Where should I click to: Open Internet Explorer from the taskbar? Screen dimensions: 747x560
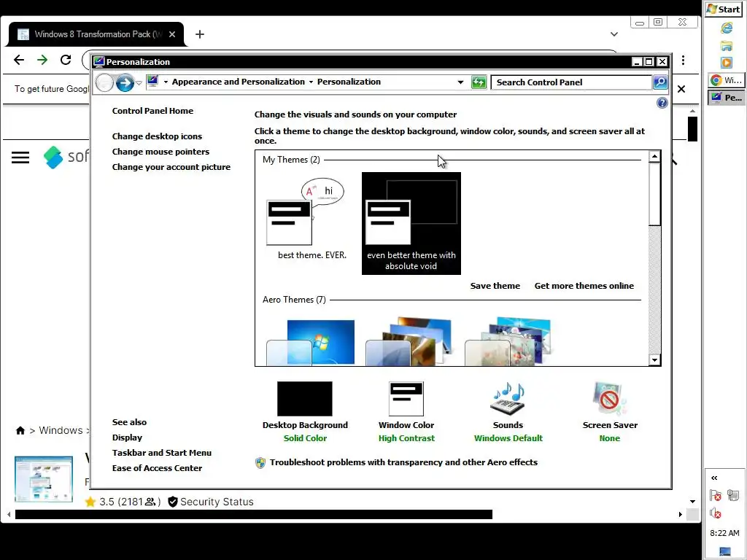point(726,28)
